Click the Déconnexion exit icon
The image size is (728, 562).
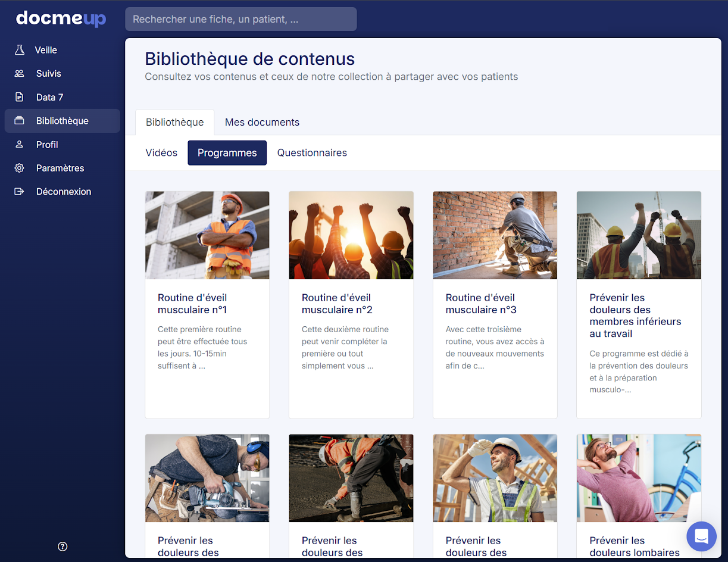pyautogui.click(x=20, y=192)
